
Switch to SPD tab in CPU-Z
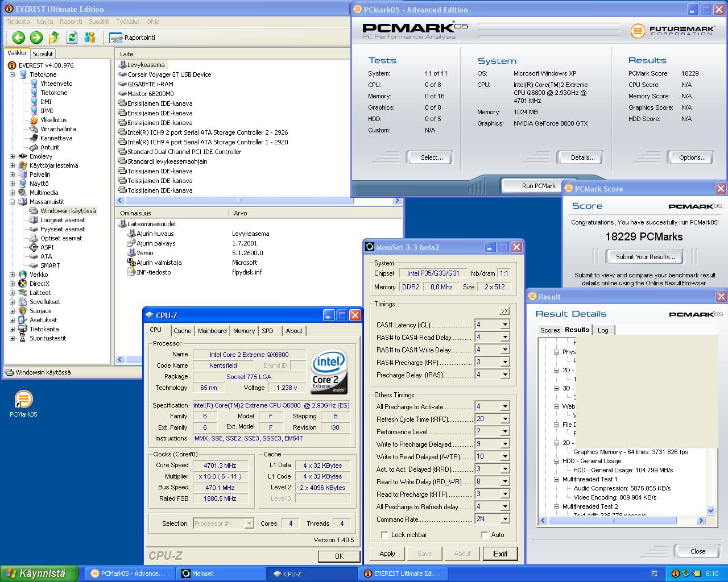(268, 331)
